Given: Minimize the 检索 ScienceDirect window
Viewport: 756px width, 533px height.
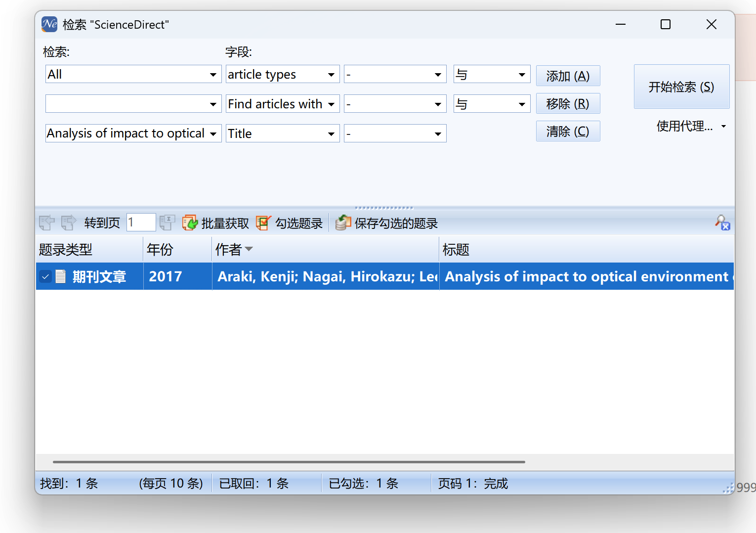Looking at the screenshot, I should 621,24.
